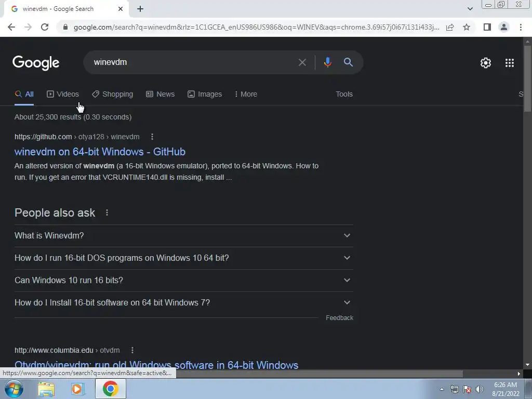Open the Windows Start button
Image resolution: width=532 pixels, height=399 pixels.
click(14, 389)
